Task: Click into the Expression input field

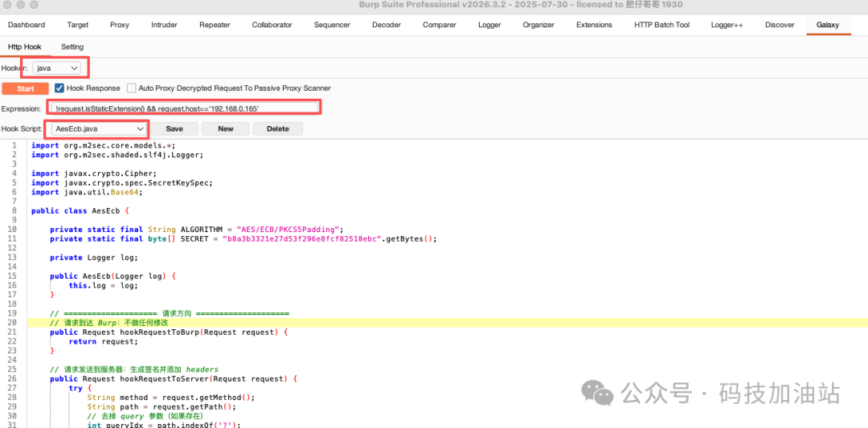Action: pyautogui.click(x=185, y=108)
